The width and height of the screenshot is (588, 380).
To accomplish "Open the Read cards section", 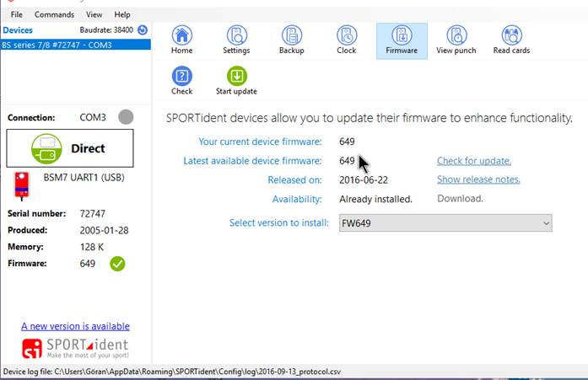I will (511, 40).
